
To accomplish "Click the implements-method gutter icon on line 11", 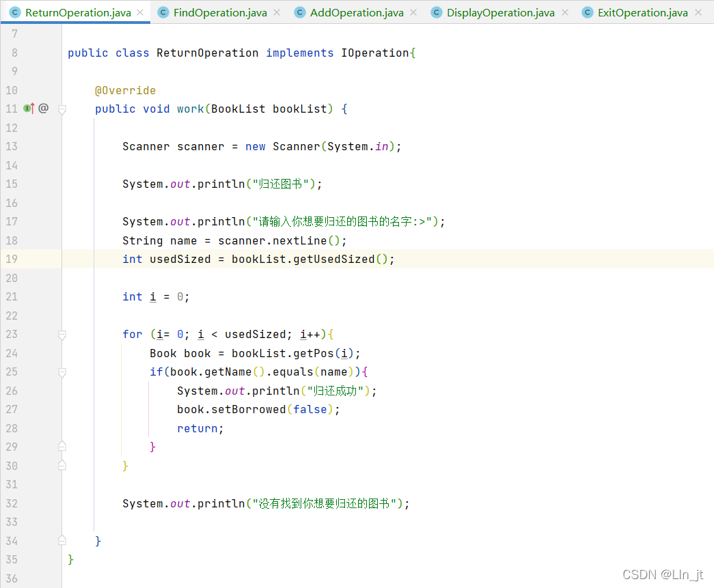I will (29, 109).
